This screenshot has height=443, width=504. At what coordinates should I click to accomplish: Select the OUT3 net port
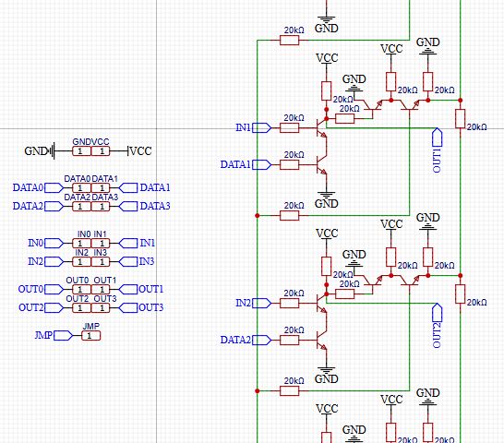(x=128, y=308)
